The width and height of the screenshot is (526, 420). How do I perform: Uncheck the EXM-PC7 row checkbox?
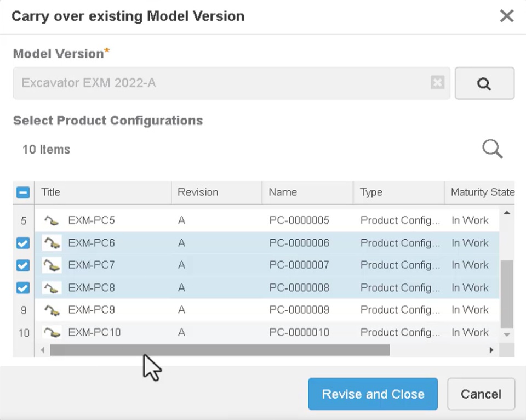point(23,265)
